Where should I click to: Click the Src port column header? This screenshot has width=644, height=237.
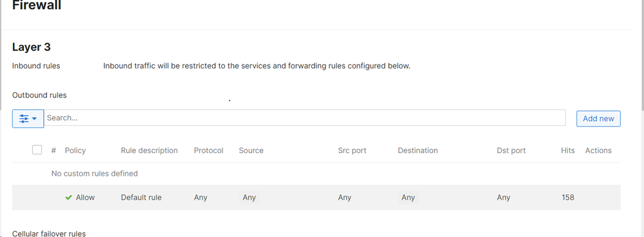352,150
